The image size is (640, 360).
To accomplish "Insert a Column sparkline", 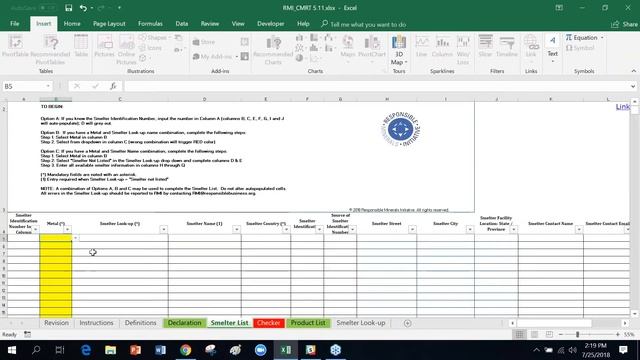I will (x=442, y=46).
